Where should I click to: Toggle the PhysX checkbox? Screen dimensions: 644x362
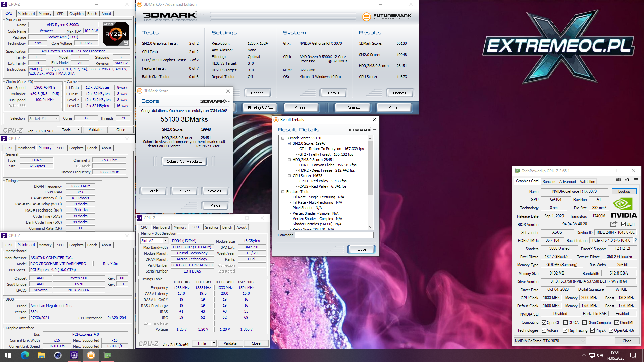coord(592,330)
